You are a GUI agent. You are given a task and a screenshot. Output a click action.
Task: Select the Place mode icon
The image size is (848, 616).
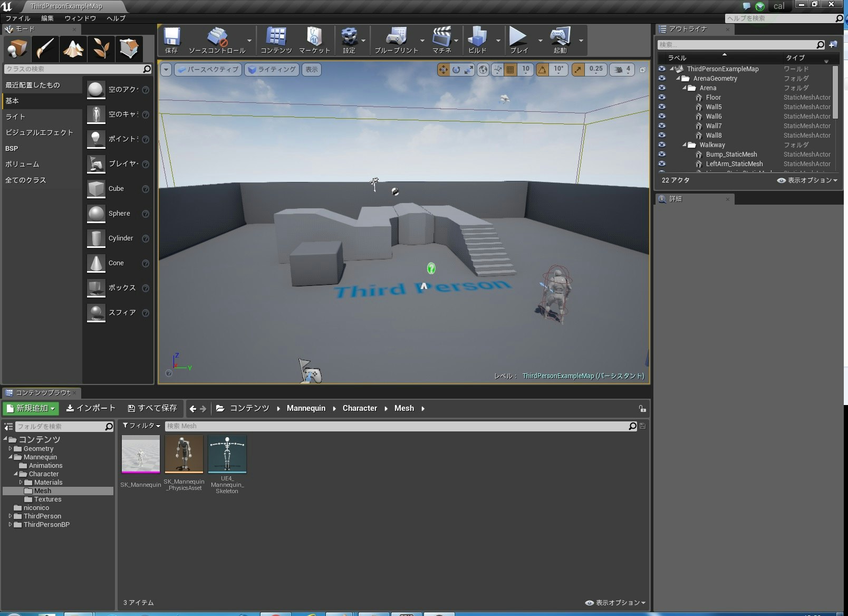[17, 49]
